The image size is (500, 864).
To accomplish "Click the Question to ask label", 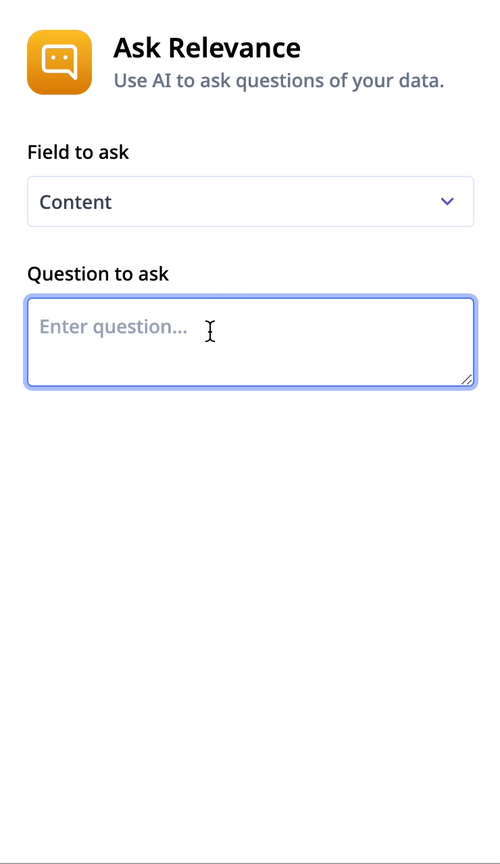I will click(x=98, y=274).
